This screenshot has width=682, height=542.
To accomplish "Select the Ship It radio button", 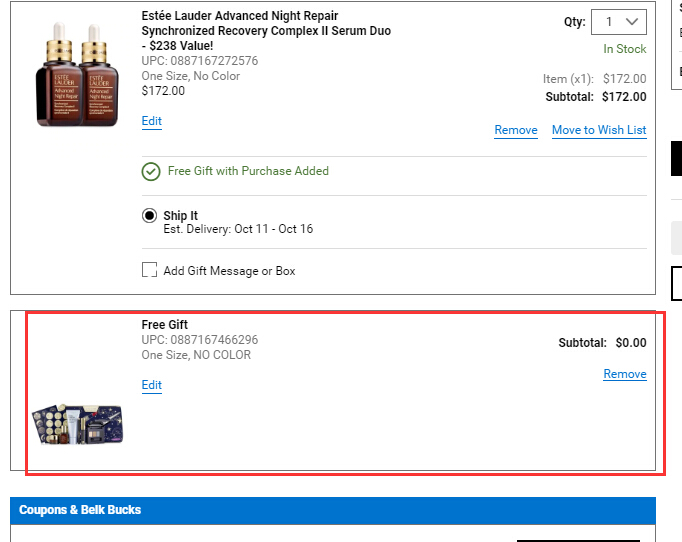I will click(x=149, y=216).
